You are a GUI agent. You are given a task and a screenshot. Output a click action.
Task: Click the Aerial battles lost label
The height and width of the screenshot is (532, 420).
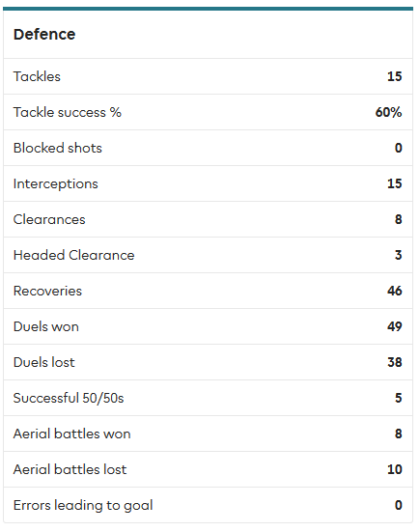tap(70, 469)
